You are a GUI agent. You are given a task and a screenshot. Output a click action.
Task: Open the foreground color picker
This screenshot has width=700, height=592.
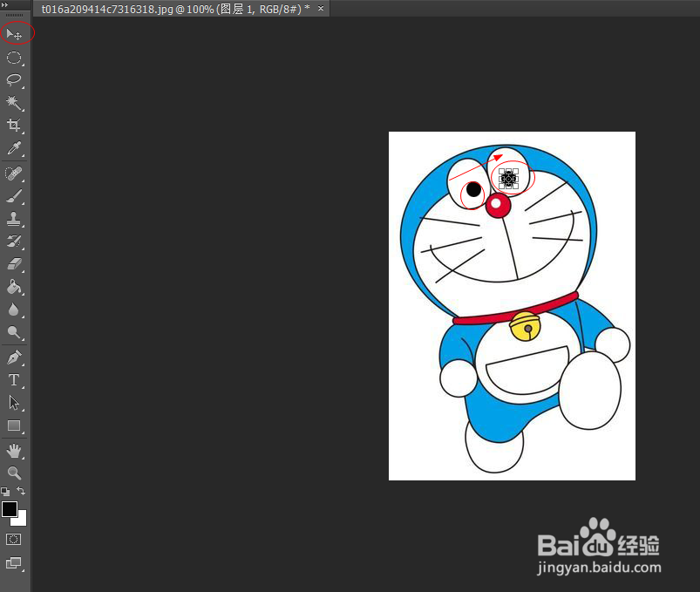10,509
